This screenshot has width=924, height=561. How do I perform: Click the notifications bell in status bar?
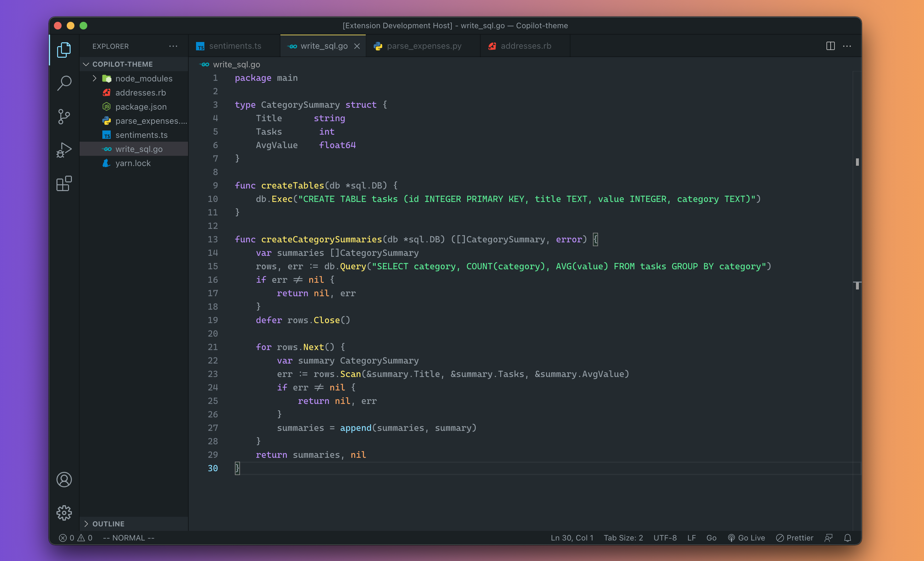[x=847, y=538]
